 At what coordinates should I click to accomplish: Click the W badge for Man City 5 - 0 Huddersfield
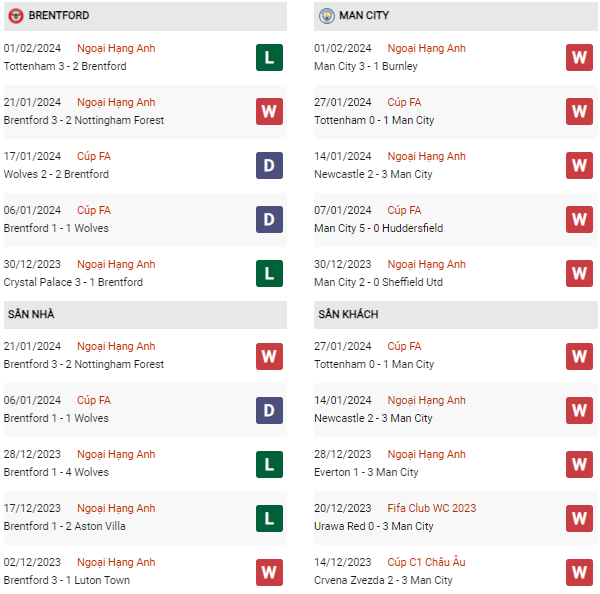(x=579, y=219)
